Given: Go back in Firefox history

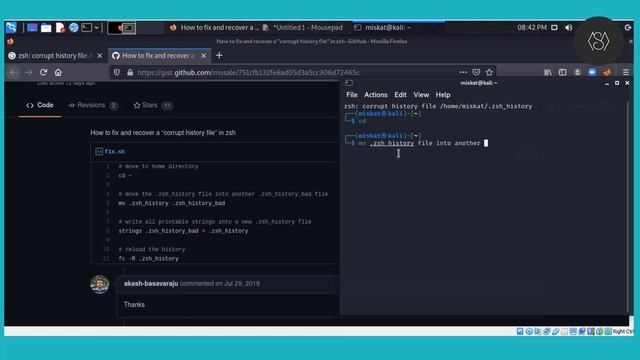Looking at the screenshot, I should tap(14, 72).
